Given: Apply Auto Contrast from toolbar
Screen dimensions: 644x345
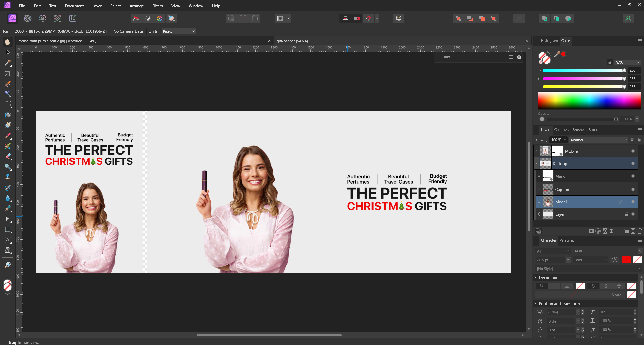Looking at the screenshot, I should tap(148, 18).
